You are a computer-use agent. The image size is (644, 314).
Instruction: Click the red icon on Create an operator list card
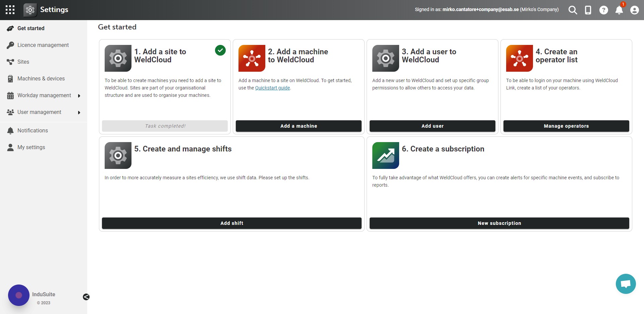click(520, 58)
